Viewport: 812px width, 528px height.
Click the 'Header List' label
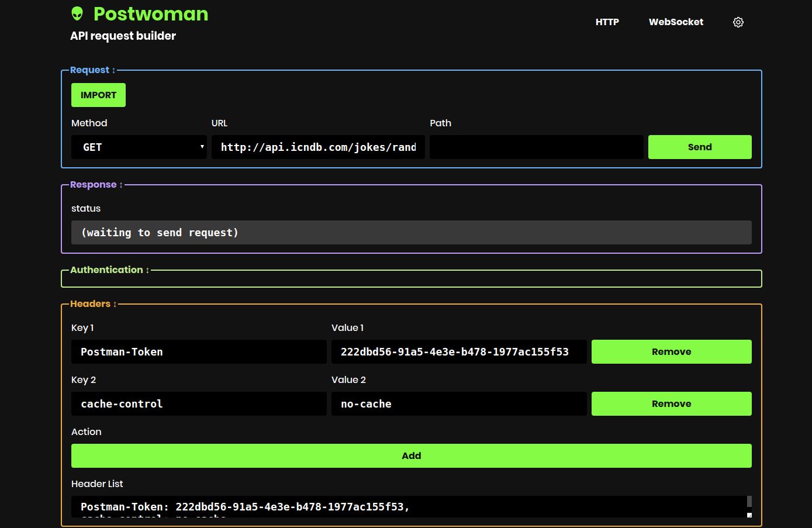coord(97,484)
